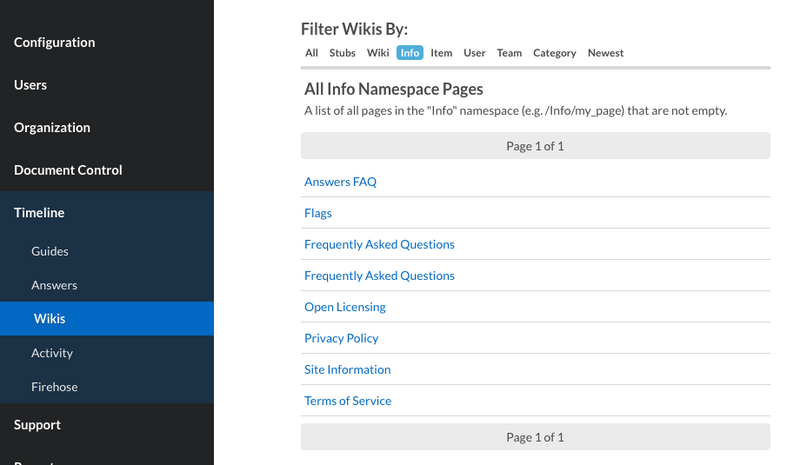Click the top Page 1 of 1 pager
This screenshot has width=800, height=465.
pos(535,146)
